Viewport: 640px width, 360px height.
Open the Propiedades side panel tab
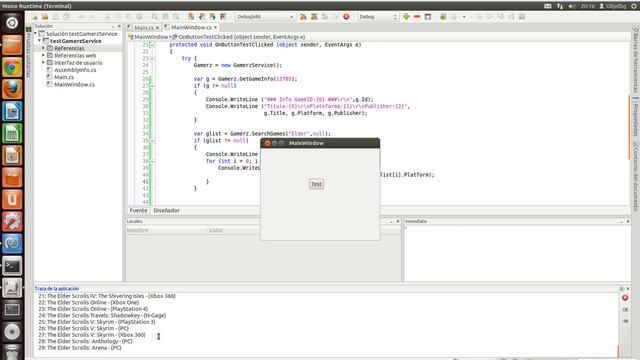pos(635,116)
